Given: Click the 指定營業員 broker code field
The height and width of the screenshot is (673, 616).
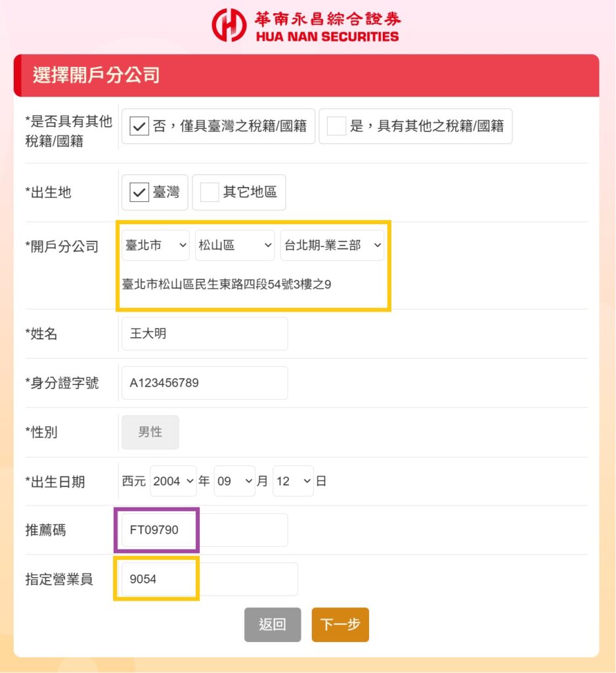Looking at the screenshot, I should pyautogui.click(x=209, y=579).
